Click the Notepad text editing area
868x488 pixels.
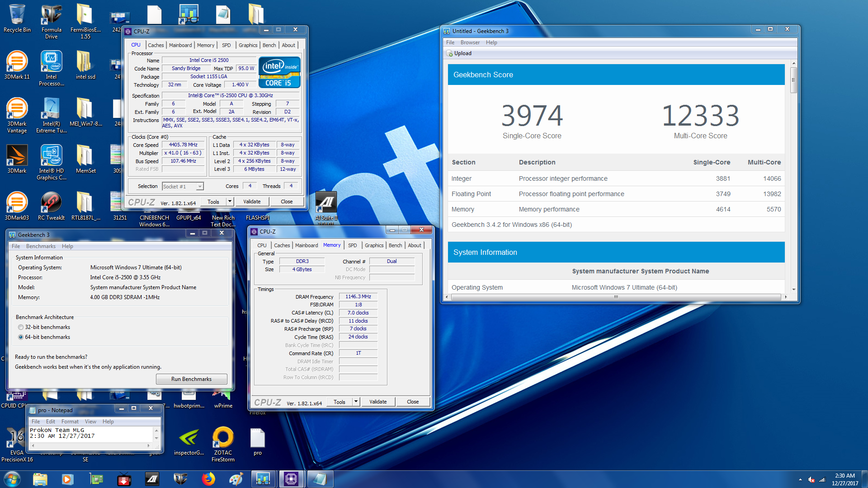[x=91, y=434]
